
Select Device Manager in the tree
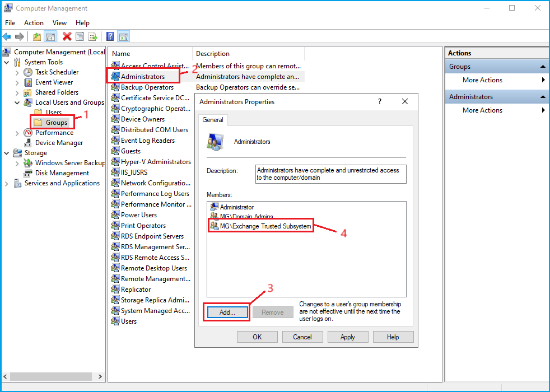coord(59,143)
